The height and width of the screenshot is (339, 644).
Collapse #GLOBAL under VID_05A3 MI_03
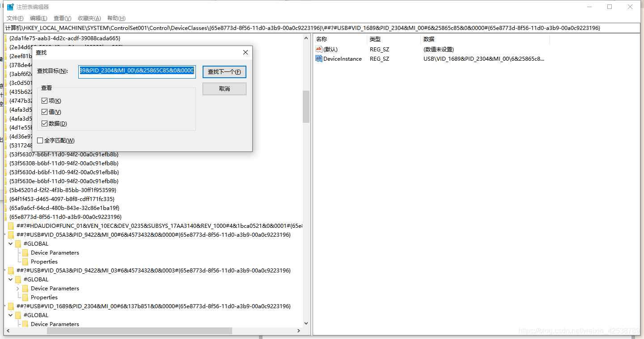10,280
